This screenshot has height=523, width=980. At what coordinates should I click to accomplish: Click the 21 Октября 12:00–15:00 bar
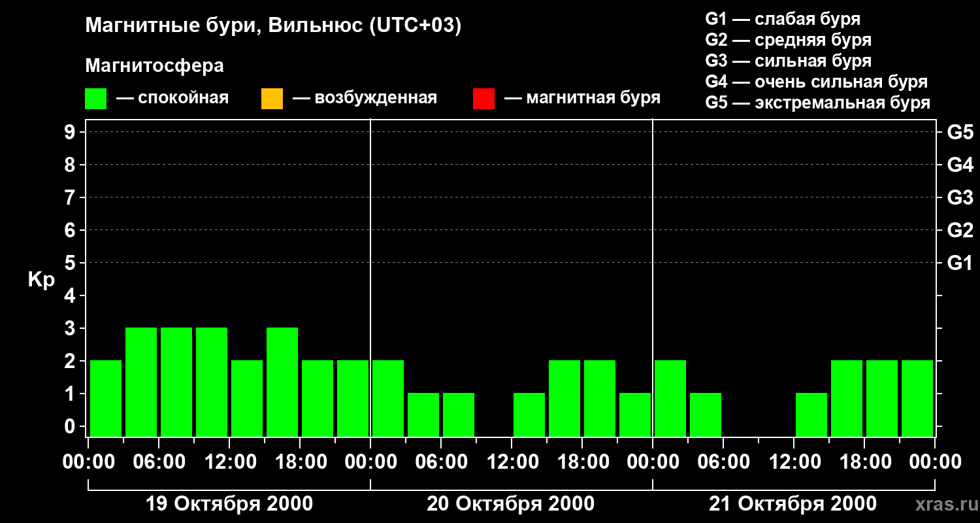click(x=811, y=414)
